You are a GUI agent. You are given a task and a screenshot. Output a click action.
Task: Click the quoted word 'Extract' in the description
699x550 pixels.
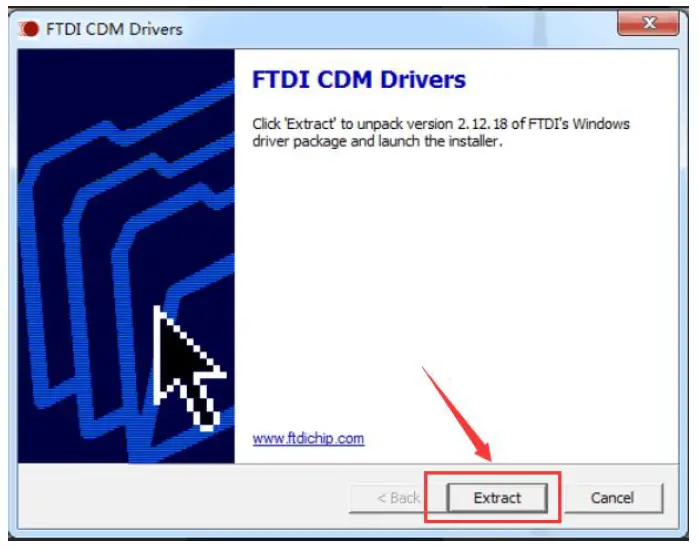click(310, 124)
